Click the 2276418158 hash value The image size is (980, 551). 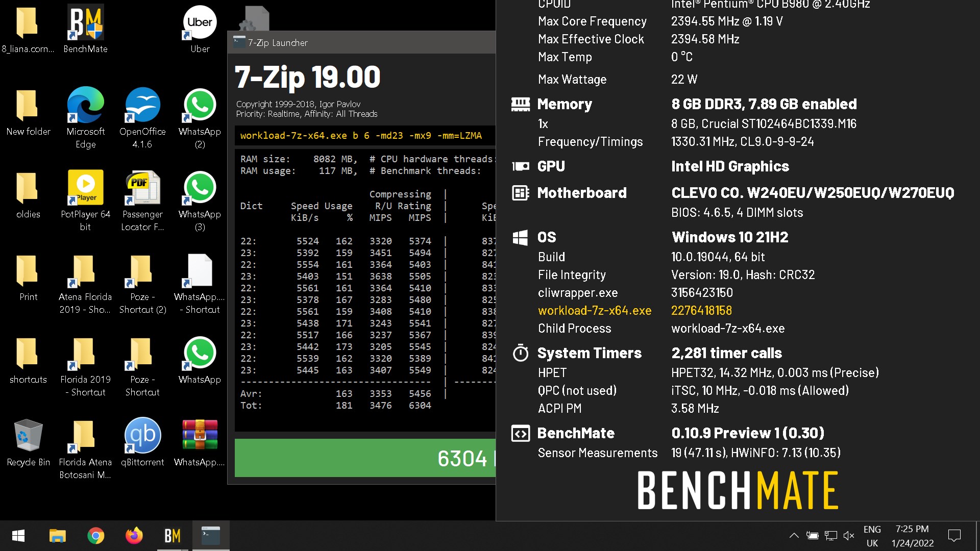click(x=701, y=311)
